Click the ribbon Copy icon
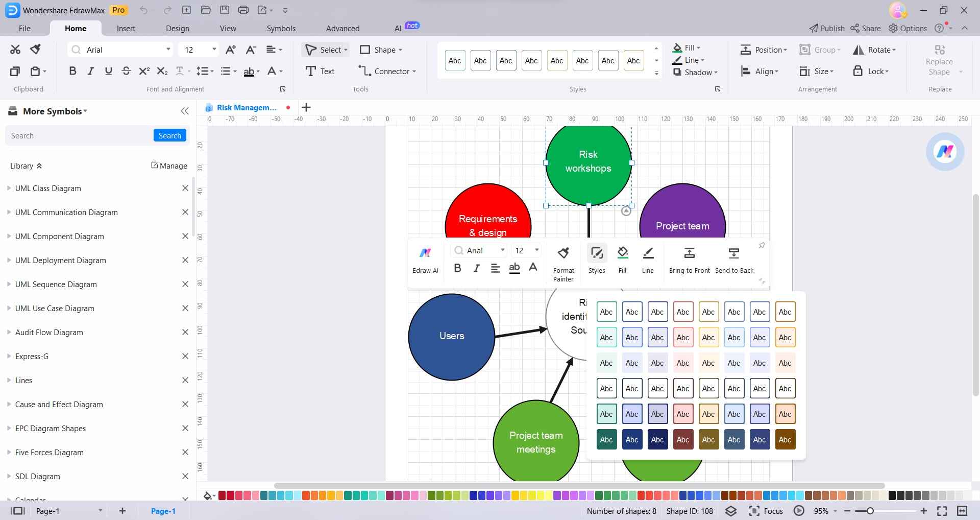 [15, 71]
